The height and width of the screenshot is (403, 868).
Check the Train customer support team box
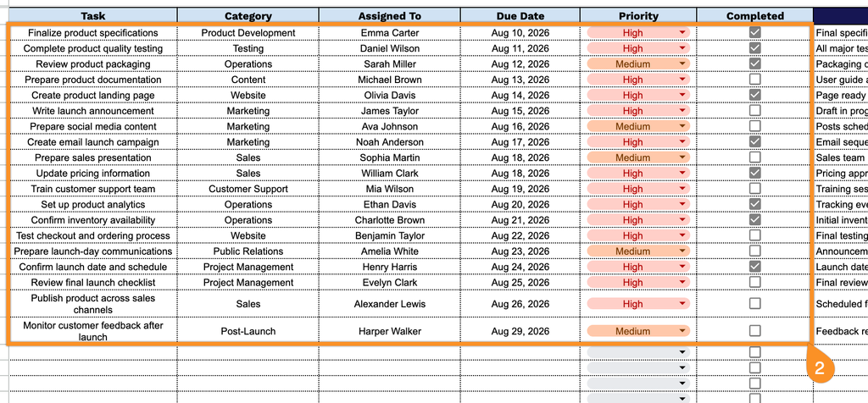click(754, 189)
